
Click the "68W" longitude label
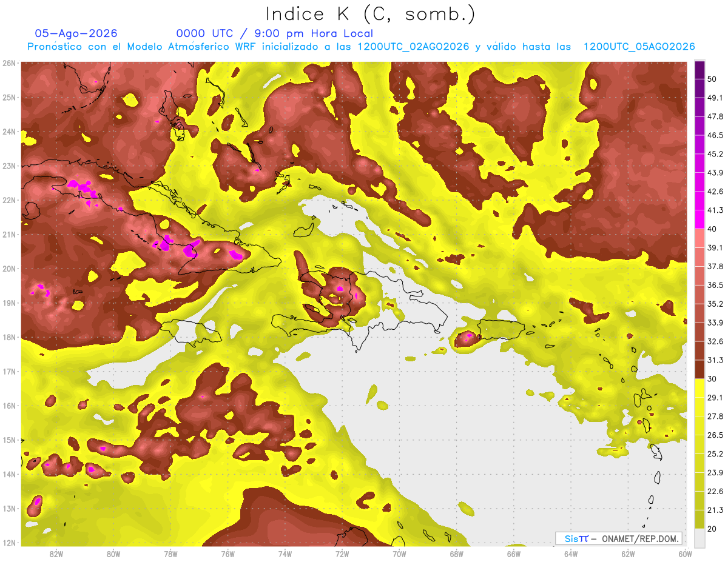click(x=456, y=554)
